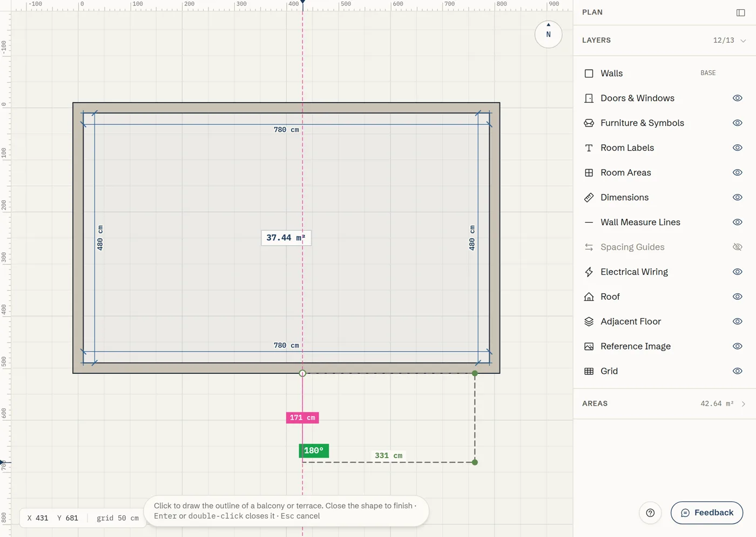Click the top 780 cm dimension label
This screenshot has height=537, width=756.
(x=286, y=130)
